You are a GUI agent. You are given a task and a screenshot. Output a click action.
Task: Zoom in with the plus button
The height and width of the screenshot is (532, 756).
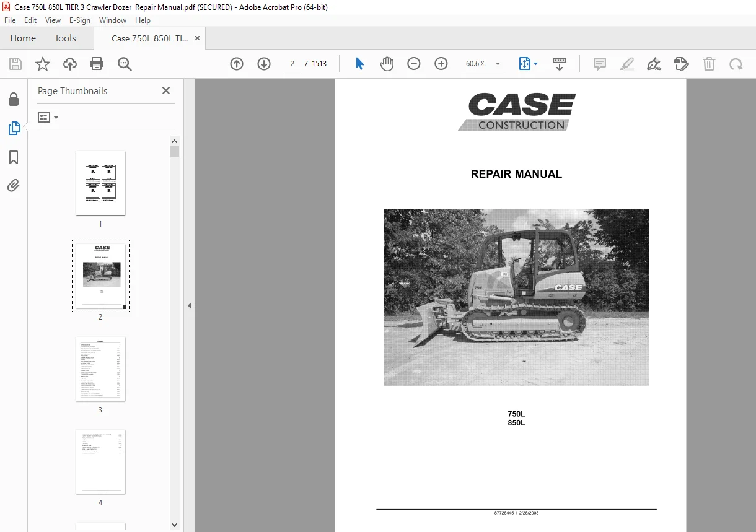(441, 64)
